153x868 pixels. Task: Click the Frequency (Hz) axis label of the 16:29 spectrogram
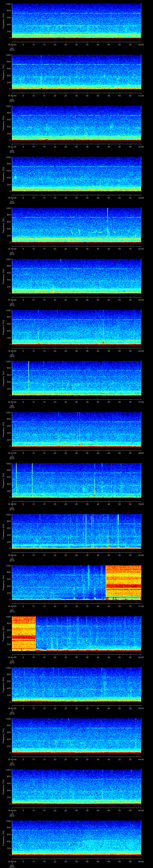click(x=4, y=21)
